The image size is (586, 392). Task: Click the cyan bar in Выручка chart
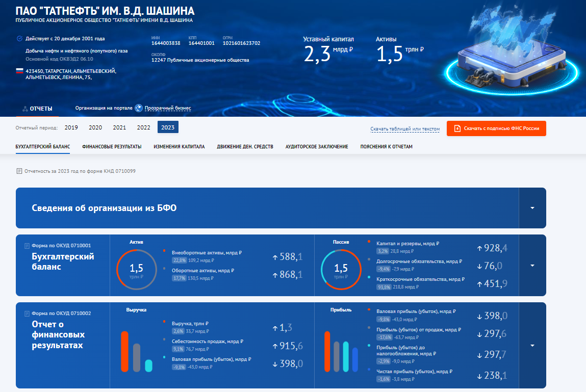148,366
